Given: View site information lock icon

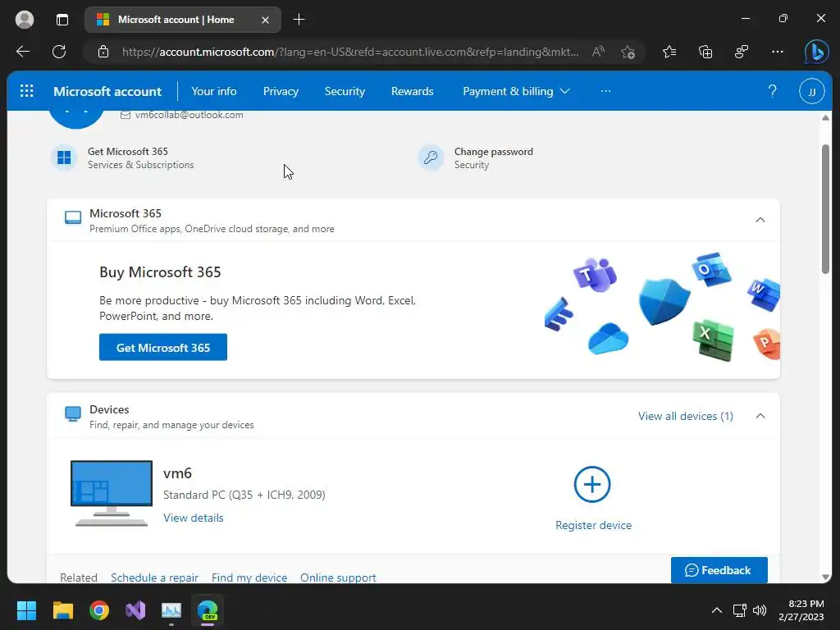Looking at the screenshot, I should pyautogui.click(x=103, y=52).
